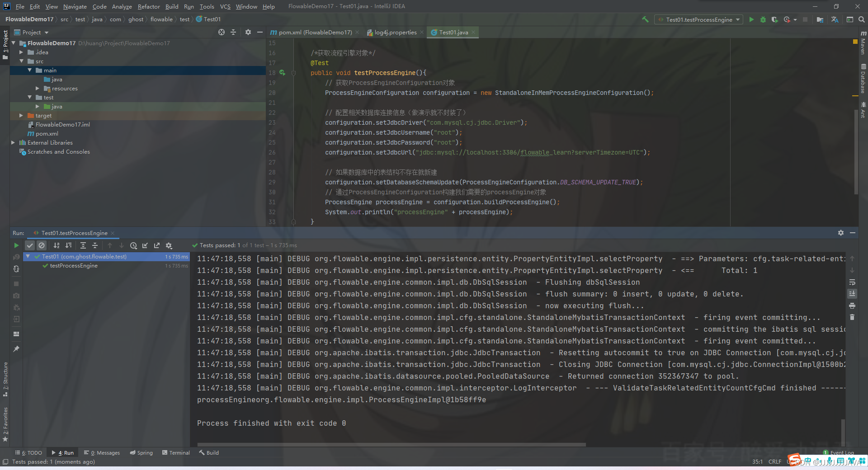Viewport: 868px width, 470px height.
Task: Toggle the Maven tool window stripe
Action: click(863, 43)
